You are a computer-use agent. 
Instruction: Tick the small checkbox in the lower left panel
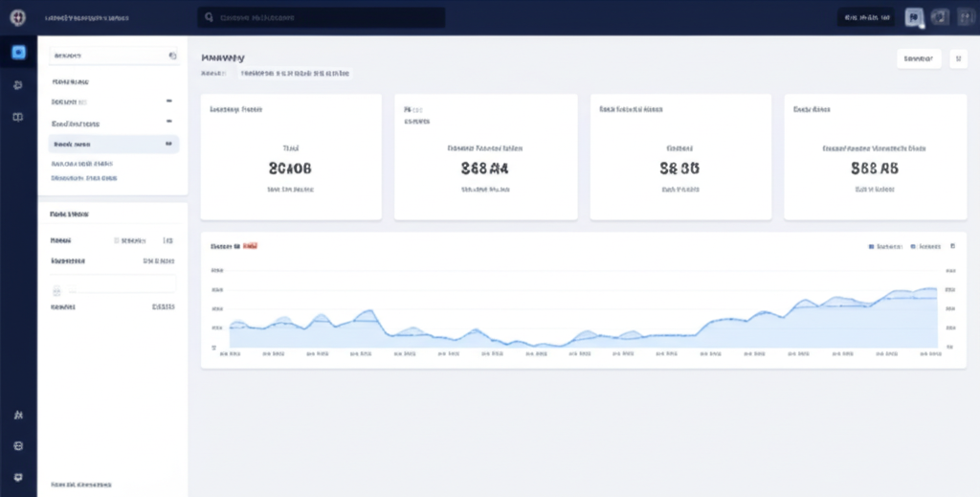tap(56, 291)
